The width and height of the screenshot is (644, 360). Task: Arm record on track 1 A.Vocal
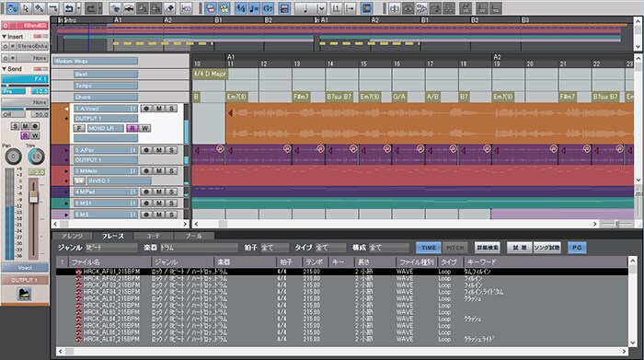[x=146, y=109]
